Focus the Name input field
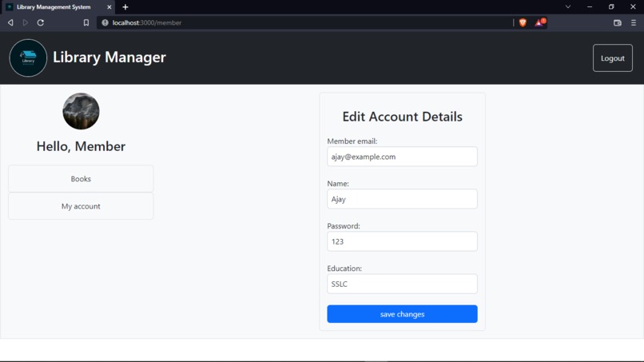The height and width of the screenshot is (362, 644). click(402, 199)
